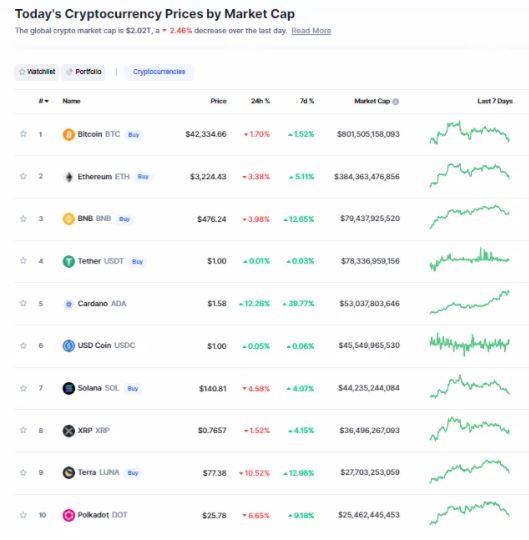Sort by rank using the # arrow
Image resolution: width=529 pixels, height=540 pixels.
[x=44, y=101]
